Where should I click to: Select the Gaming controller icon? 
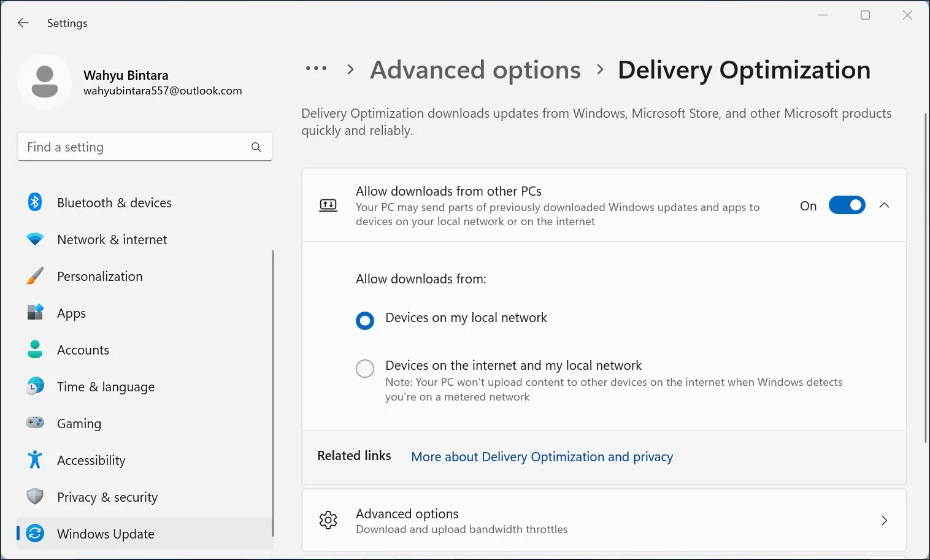35,423
